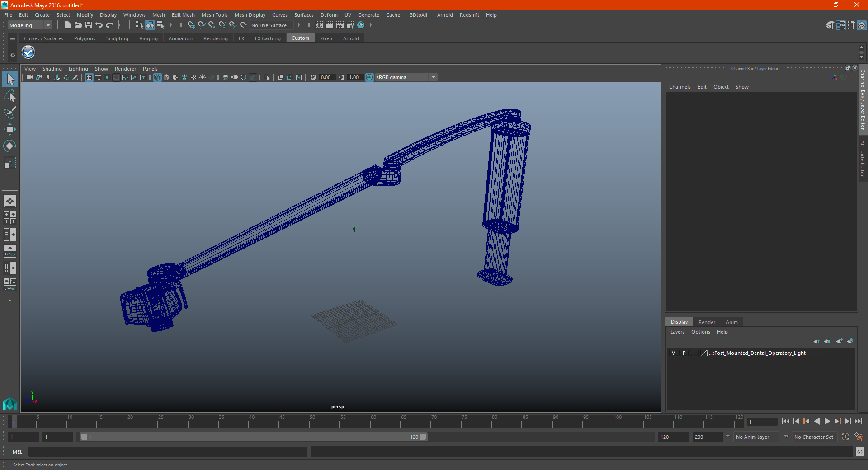The image size is (868, 470).
Task: Toggle snap to curves
Action: pos(202,25)
